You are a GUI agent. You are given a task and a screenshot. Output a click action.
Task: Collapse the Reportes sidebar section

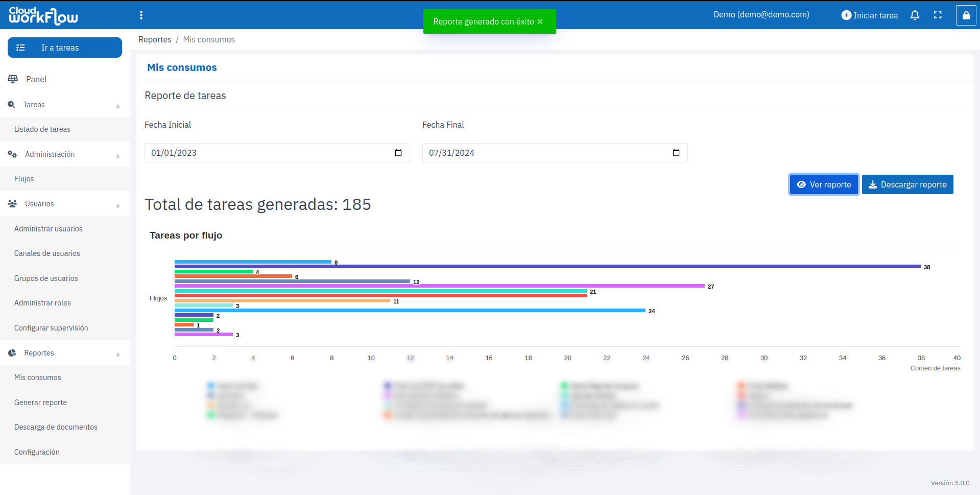tap(65, 353)
